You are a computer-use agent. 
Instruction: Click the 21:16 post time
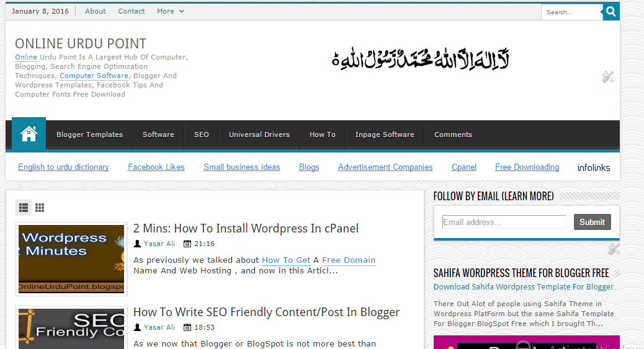(205, 244)
